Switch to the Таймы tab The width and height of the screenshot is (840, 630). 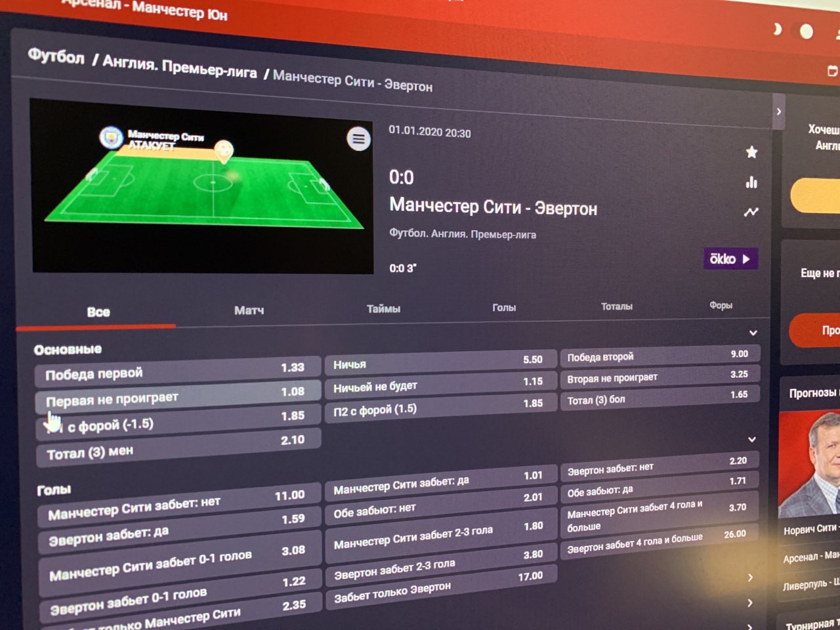[383, 308]
